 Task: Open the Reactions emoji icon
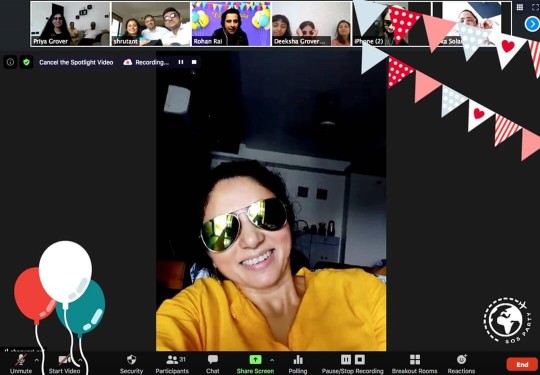461,360
